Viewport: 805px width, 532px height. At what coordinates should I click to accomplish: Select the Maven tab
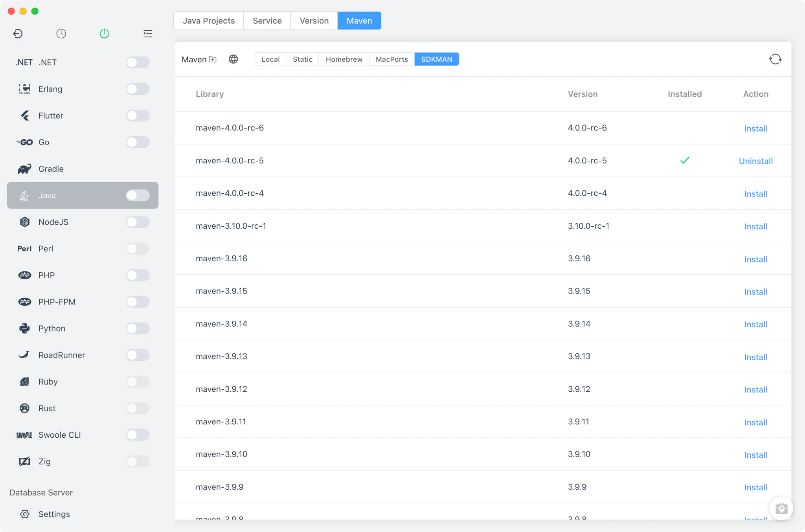coord(359,21)
